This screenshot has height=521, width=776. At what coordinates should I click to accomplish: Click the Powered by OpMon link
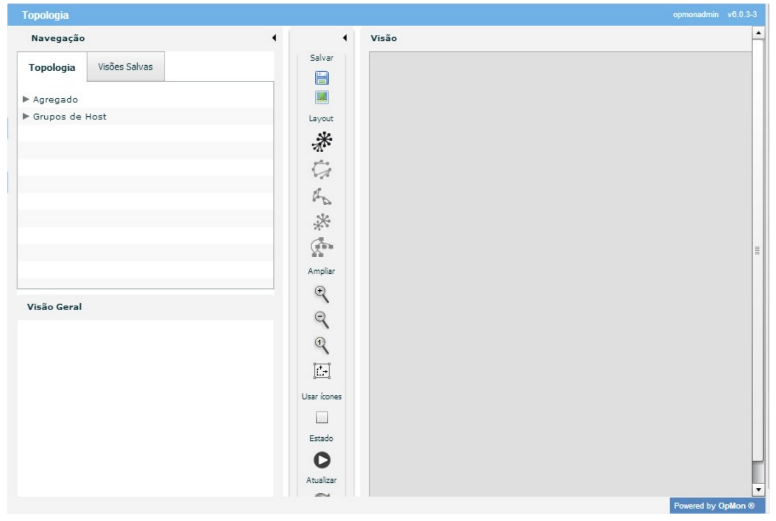713,506
